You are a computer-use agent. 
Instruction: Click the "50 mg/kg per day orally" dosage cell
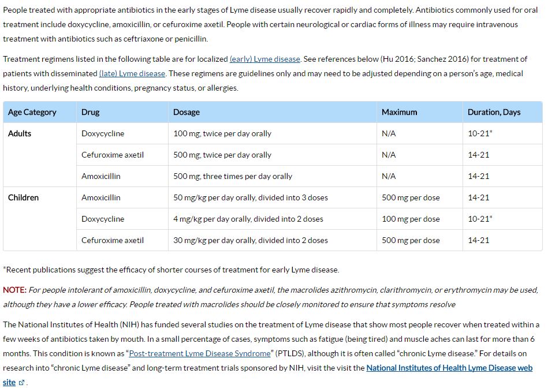click(251, 197)
